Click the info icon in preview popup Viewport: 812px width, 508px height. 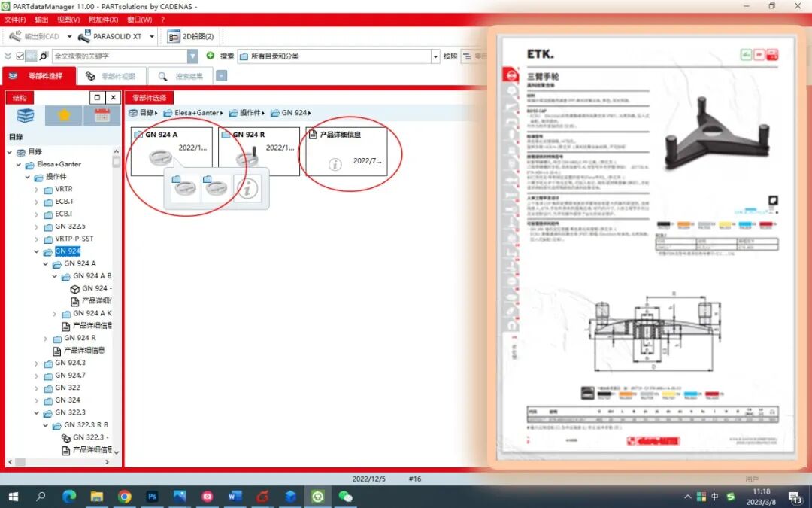coord(247,188)
